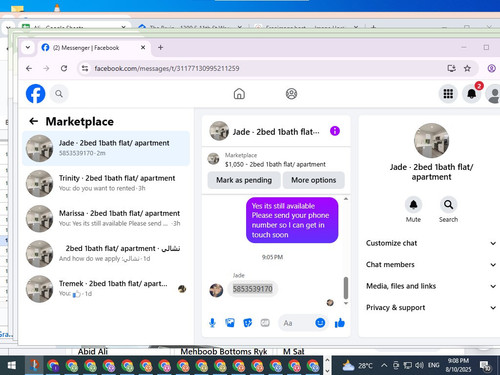Expand Privacy & support section
Image resolution: width=500 pixels, height=375 pixels.
431,307
